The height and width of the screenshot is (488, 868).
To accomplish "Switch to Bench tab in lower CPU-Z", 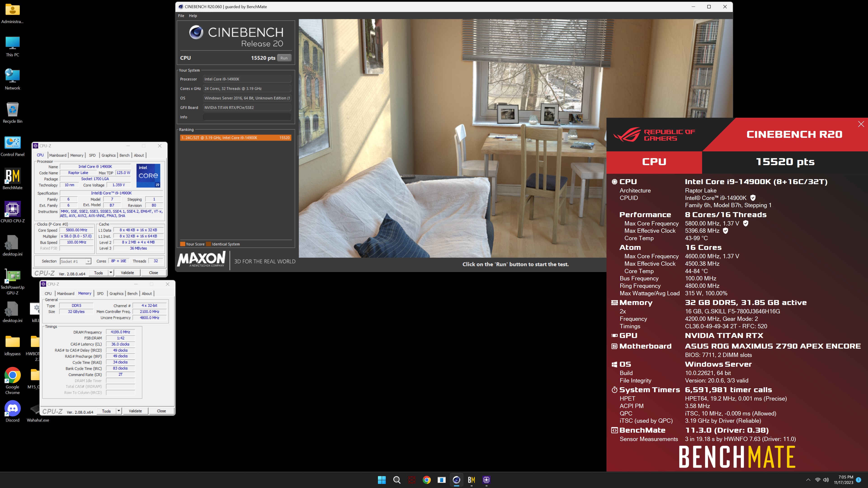I will coord(132,294).
